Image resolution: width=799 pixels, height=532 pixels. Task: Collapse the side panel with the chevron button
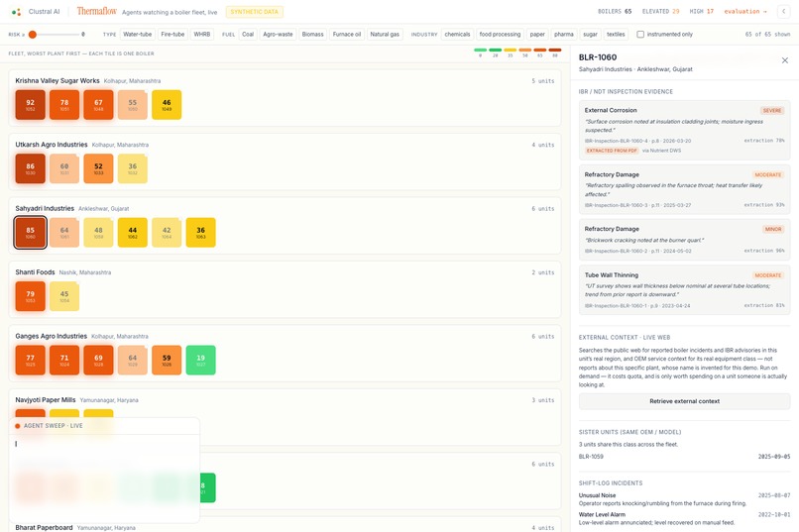pos(784,11)
